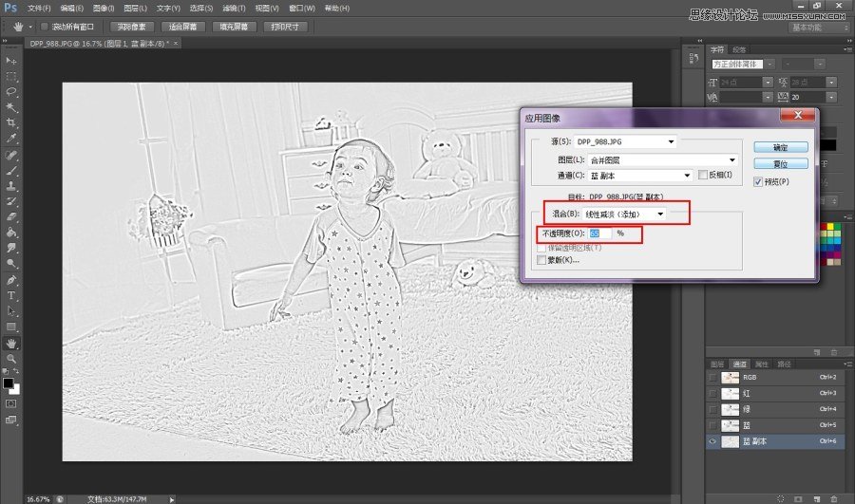Image resolution: width=855 pixels, height=504 pixels.
Task: Click the Actual Pixels button
Action: (x=132, y=27)
